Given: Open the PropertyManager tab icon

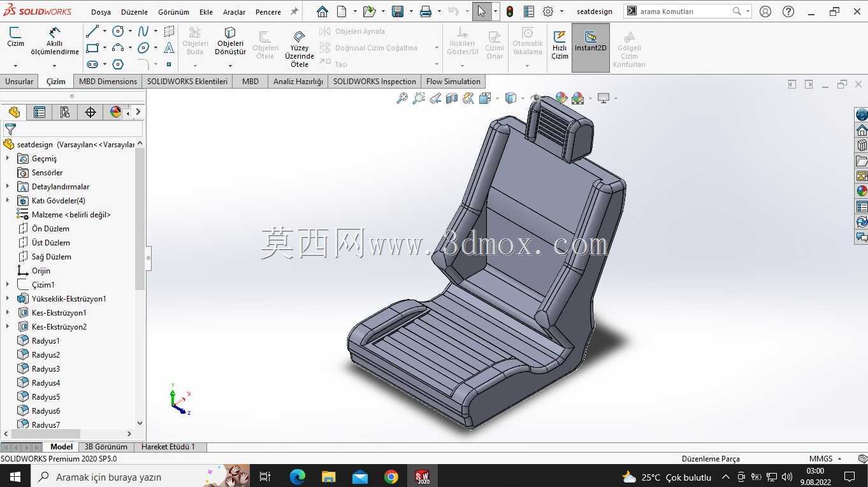Looking at the screenshot, I should 40,112.
